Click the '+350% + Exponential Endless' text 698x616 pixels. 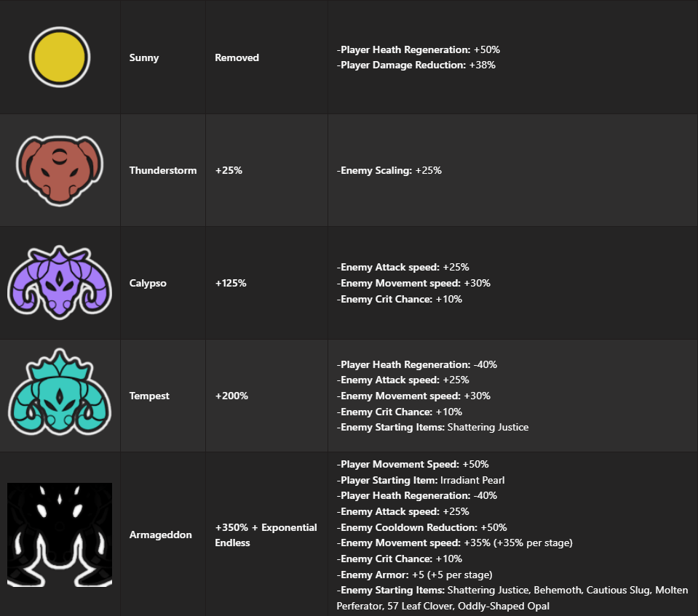pos(266,535)
